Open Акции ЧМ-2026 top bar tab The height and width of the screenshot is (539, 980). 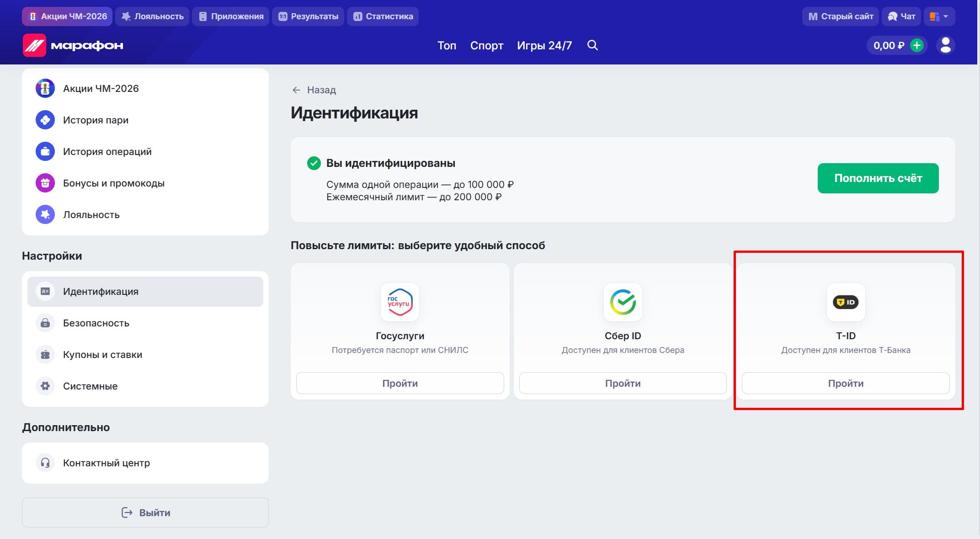tap(67, 16)
